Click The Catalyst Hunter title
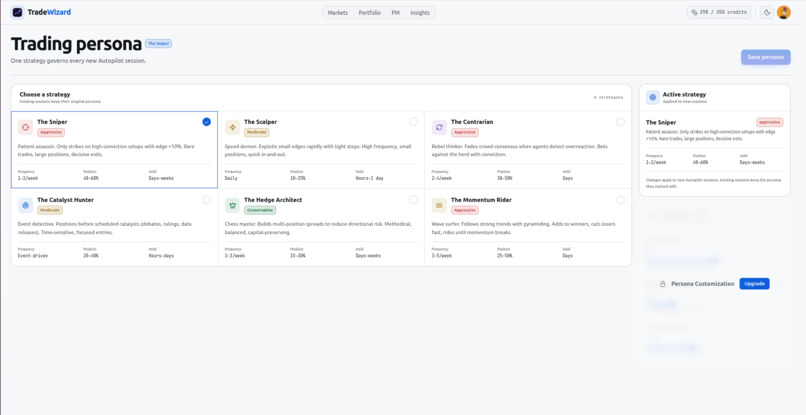This screenshot has width=806, height=415. 65,200
